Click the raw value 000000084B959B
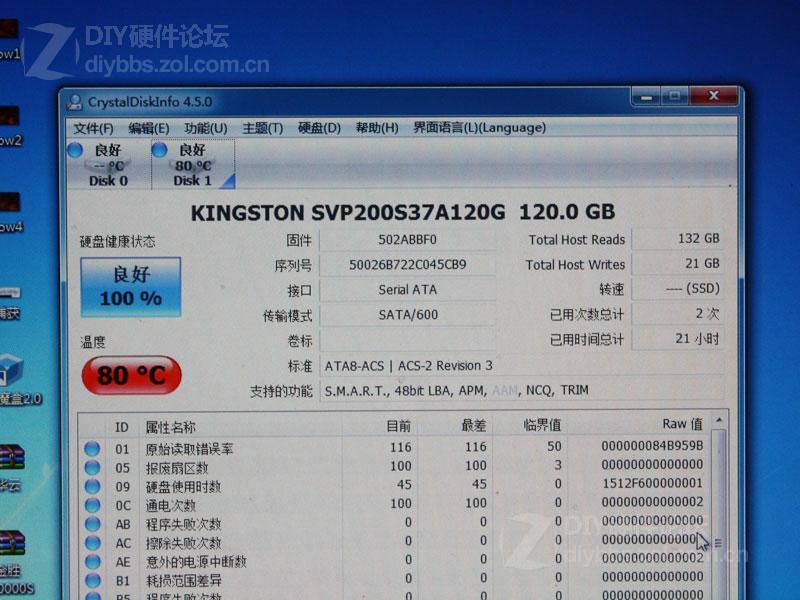The height and width of the screenshot is (600, 800). [x=652, y=446]
